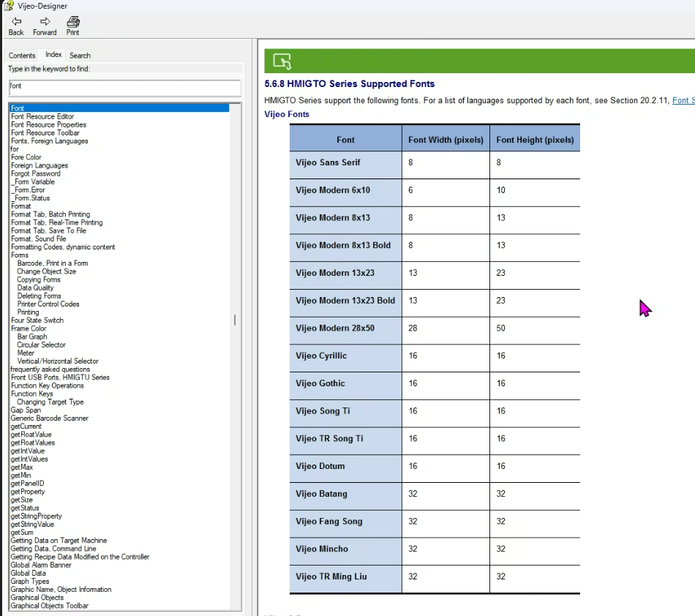Select 'getCurrent' index entry
The width and height of the screenshot is (695, 616).
tap(26, 427)
